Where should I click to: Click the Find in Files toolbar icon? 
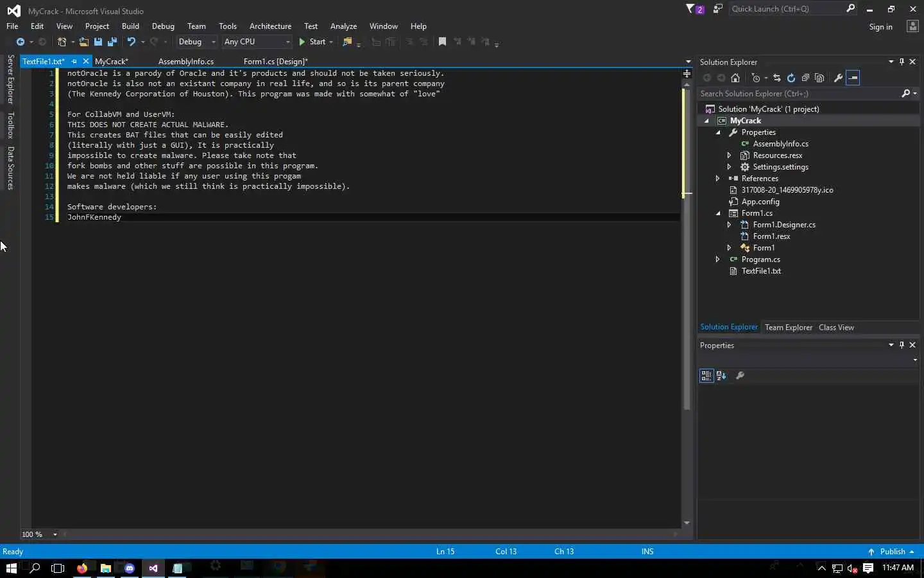tap(348, 42)
